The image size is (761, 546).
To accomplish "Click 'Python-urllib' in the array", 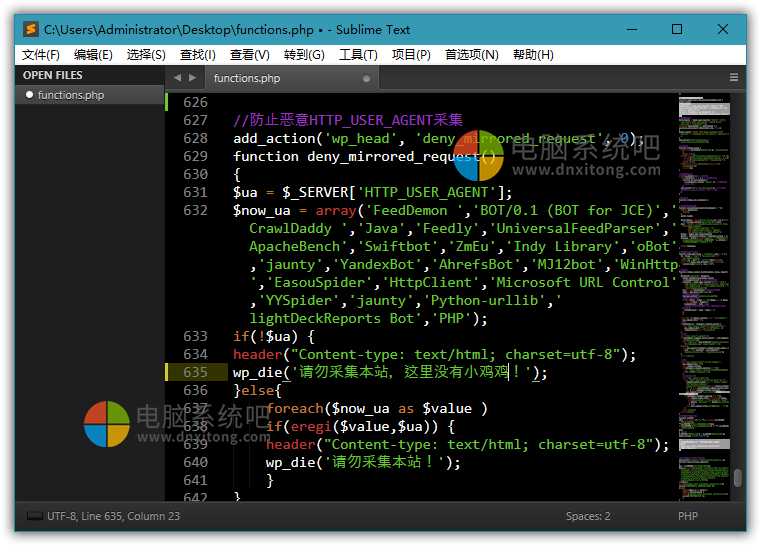I will (484, 300).
